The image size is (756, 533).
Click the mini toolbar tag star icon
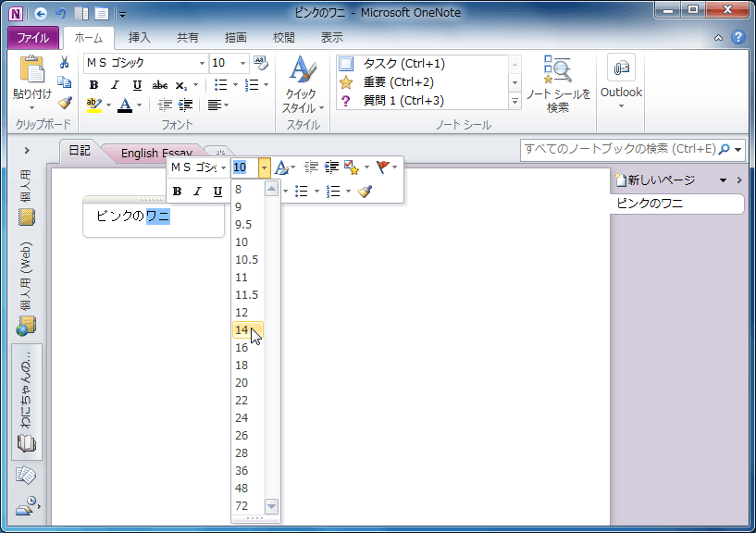(x=352, y=167)
